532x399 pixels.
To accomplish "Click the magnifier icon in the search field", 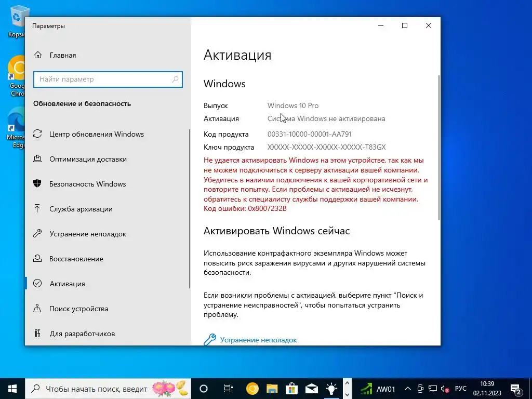I will (175, 79).
